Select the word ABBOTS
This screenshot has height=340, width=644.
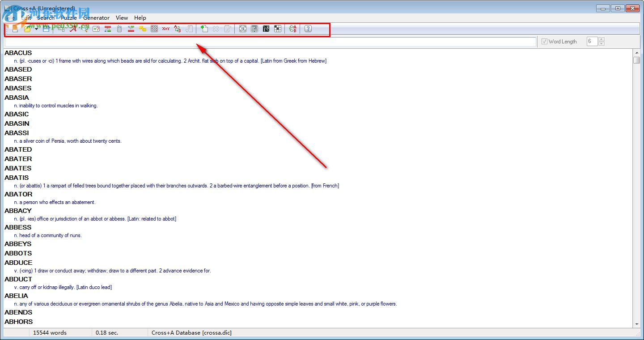[18, 253]
